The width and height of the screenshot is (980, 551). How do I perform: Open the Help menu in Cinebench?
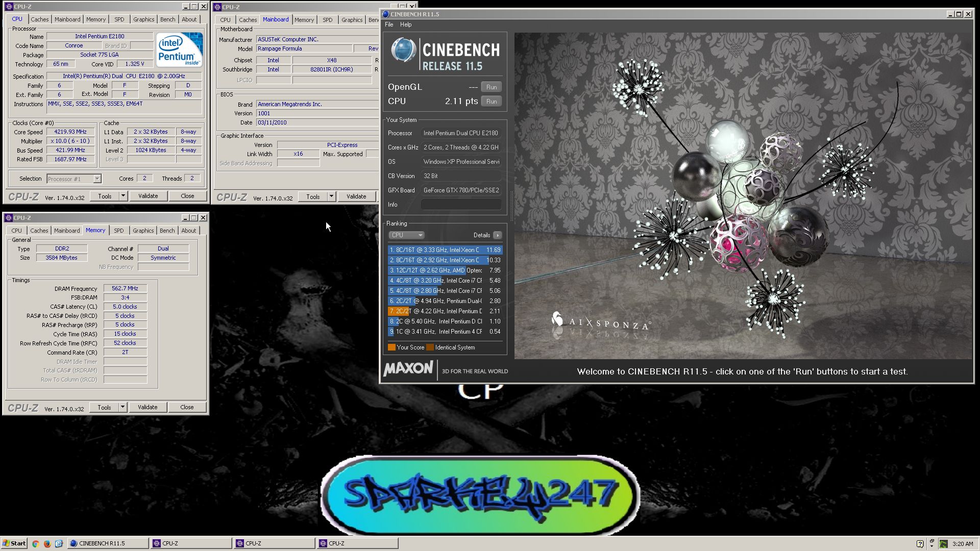(406, 24)
